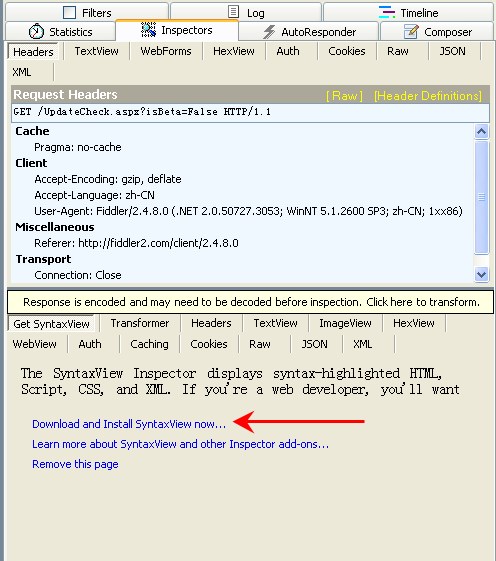Open the Statistics tab label
Viewport: 496px width, 561px height.
tap(70, 32)
